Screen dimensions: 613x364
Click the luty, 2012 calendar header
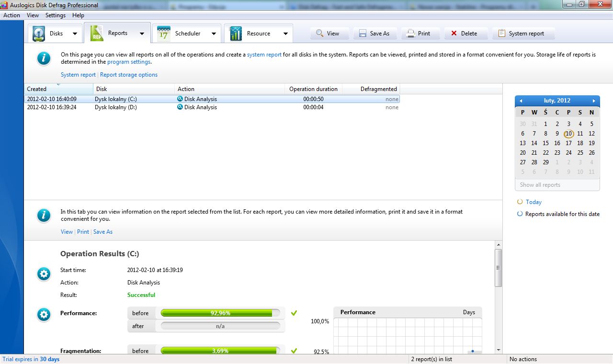click(557, 101)
